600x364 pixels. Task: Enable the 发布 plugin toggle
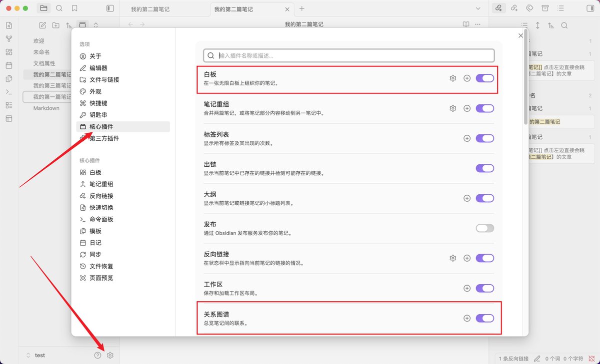point(484,228)
